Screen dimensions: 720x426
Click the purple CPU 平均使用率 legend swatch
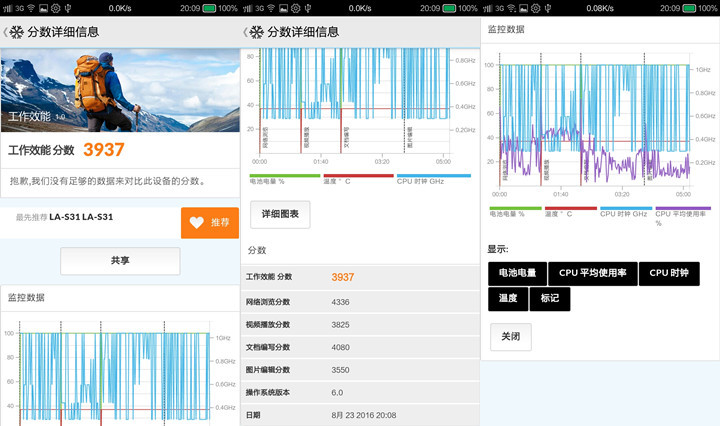pos(684,208)
